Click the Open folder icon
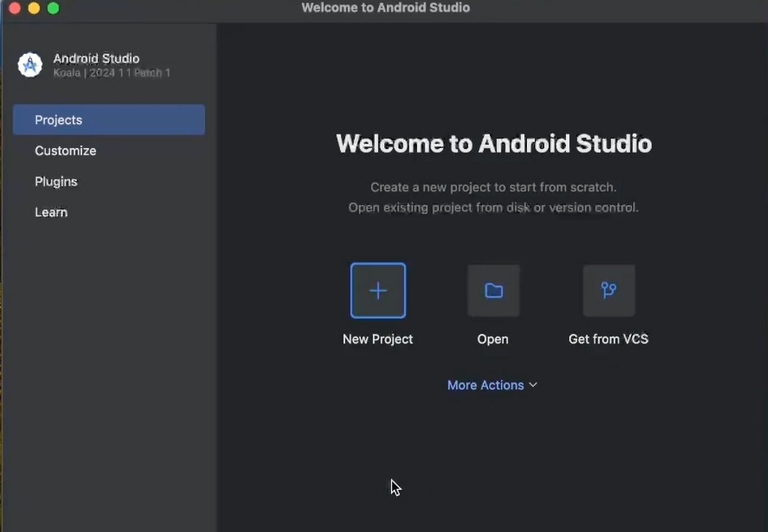This screenshot has width=768, height=532. [x=494, y=291]
